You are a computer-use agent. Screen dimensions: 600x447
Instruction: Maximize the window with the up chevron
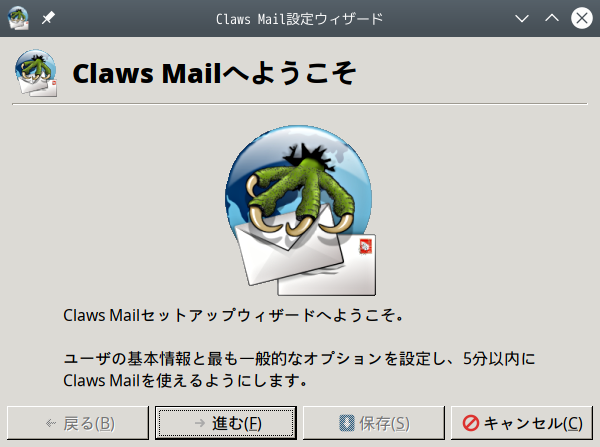(552, 18)
